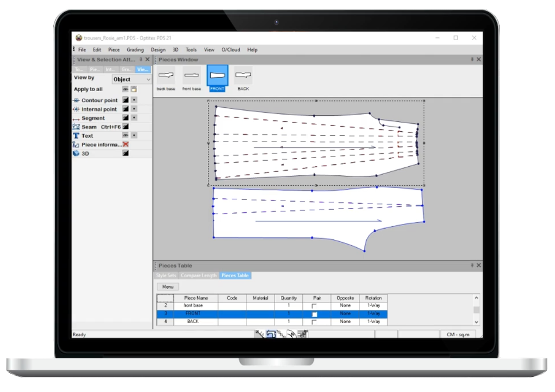Click the last status bar tool icon
This screenshot has width=555, height=392.
coord(303,334)
